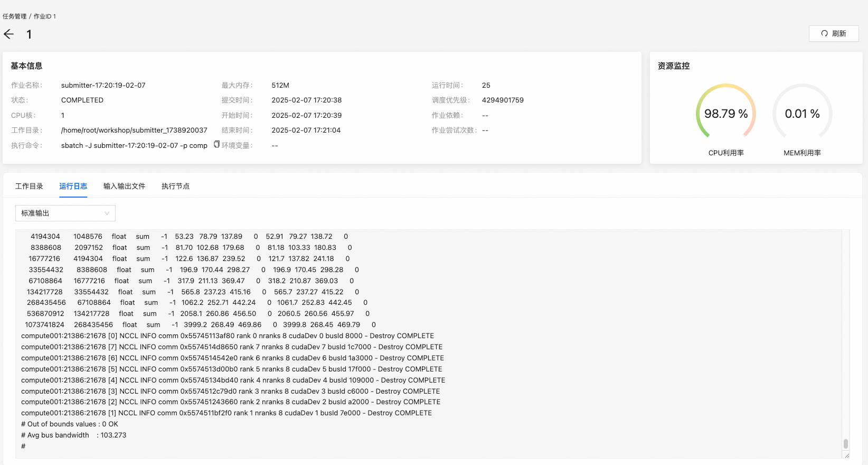Viewport: 868px width, 465px height.
Task: Click the log row starting with 1073741824
Action: coord(201,325)
